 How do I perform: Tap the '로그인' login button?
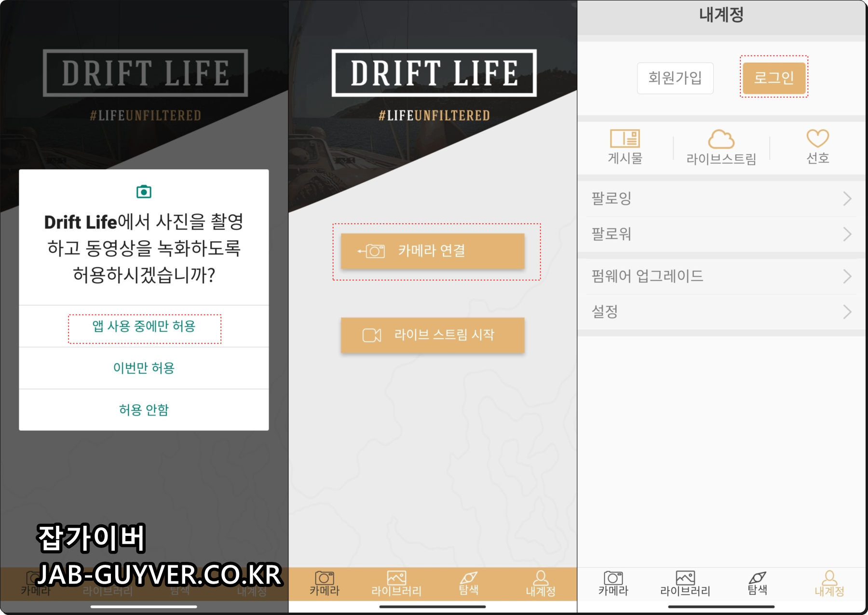(x=774, y=78)
